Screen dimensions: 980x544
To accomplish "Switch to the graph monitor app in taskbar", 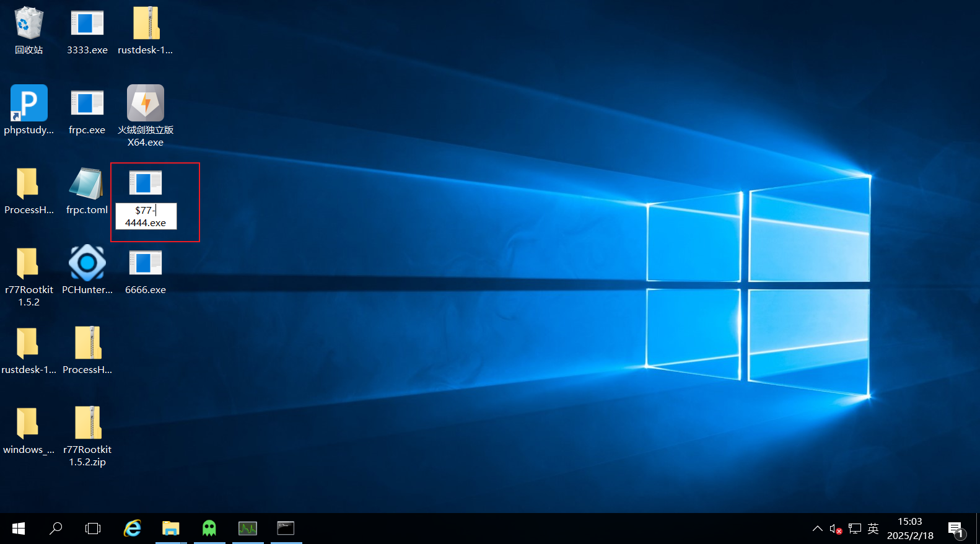I will (x=248, y=529).
